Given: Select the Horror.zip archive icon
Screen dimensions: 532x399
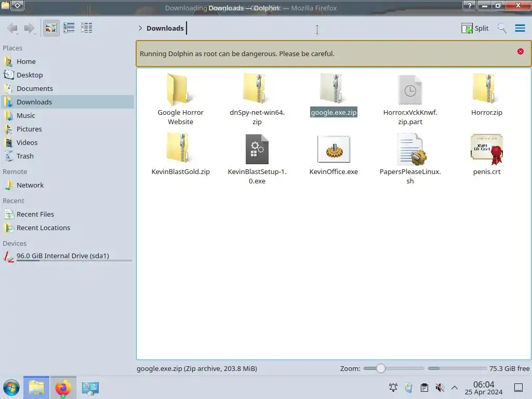Looking at the screenshot, I should (486, 88).
